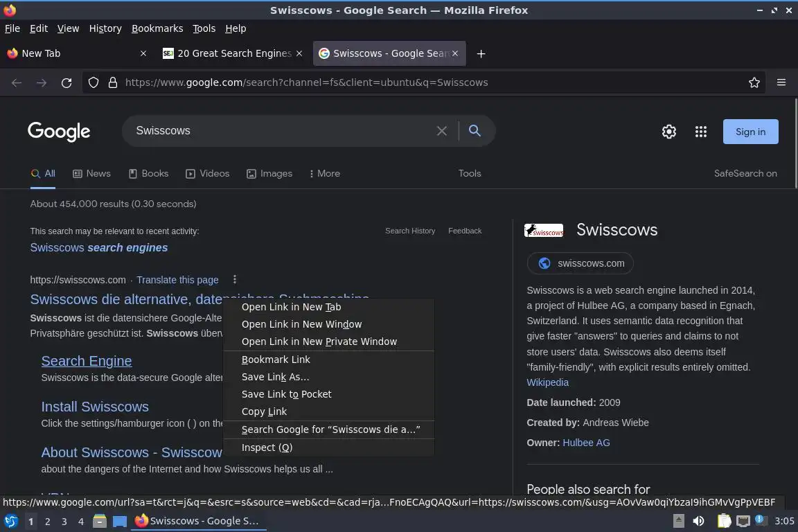
Task: Select the Images results tab
Action: pos(269,174)
